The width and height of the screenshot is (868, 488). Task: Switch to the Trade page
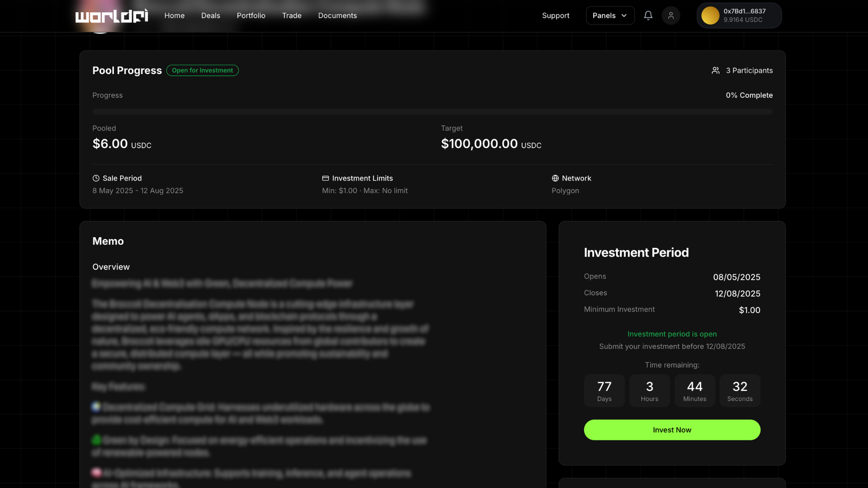[x=292, y=15]
